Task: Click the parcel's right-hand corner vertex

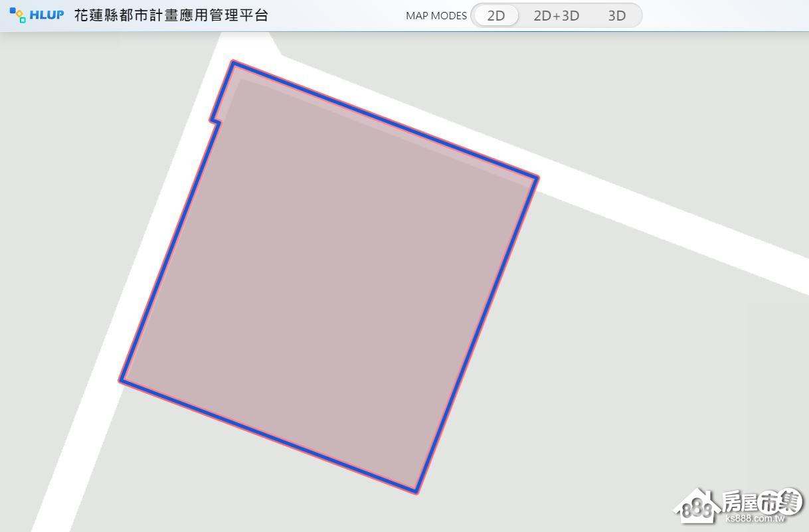Action: tap(537, 177)
